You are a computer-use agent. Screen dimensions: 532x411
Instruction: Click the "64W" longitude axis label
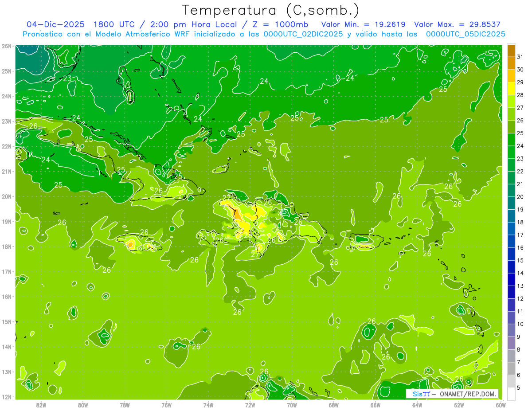(x=417, y=405)
